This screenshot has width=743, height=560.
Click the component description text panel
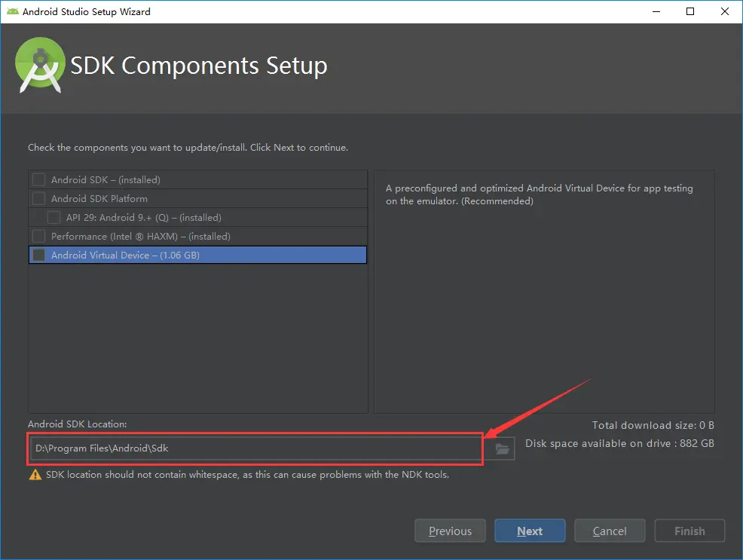click(x=545, y=292)
